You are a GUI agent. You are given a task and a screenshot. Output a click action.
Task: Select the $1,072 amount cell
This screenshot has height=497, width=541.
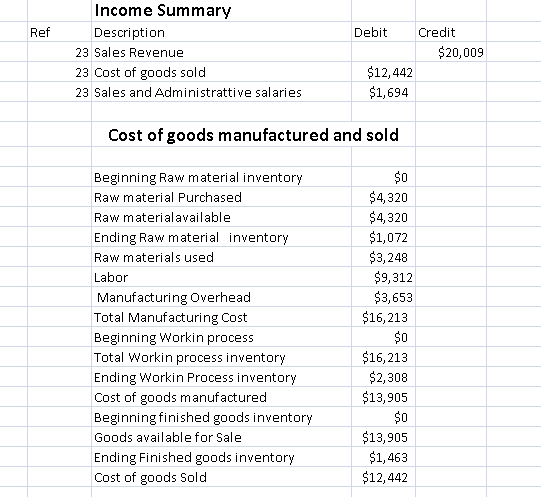click(383, 237)
